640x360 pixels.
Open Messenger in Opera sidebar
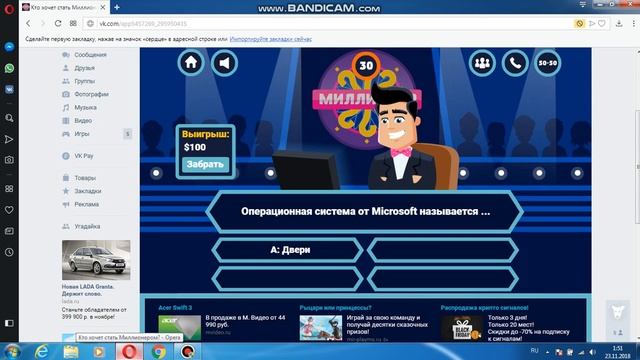9,47
